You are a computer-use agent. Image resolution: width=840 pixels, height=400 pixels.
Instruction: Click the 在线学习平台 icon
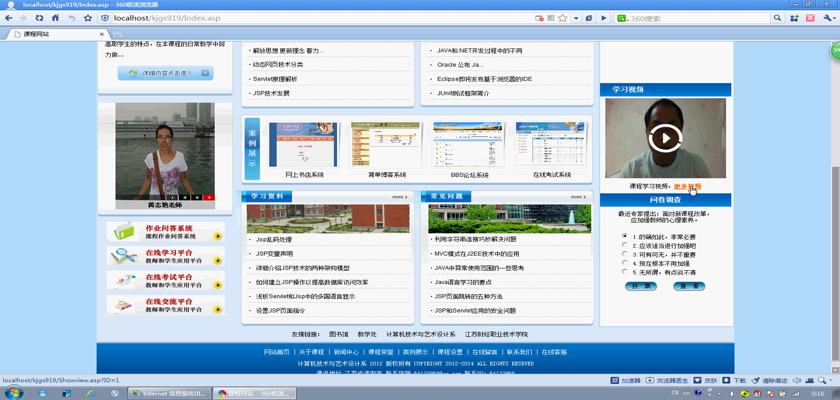click(x=122, y=256)
